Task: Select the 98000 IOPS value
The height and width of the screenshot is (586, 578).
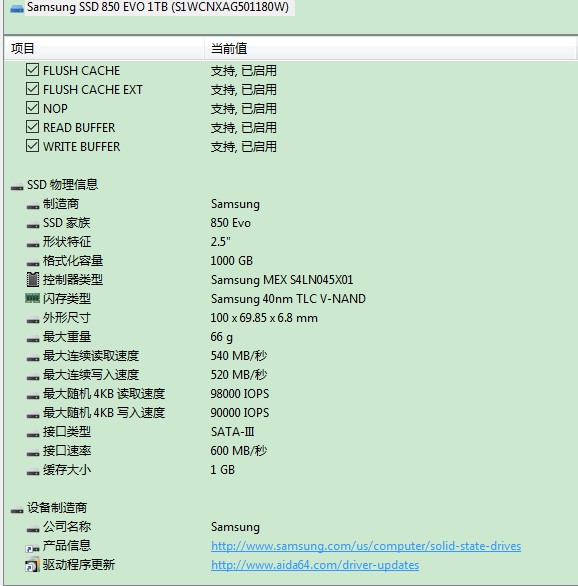Action: [240, 394]
